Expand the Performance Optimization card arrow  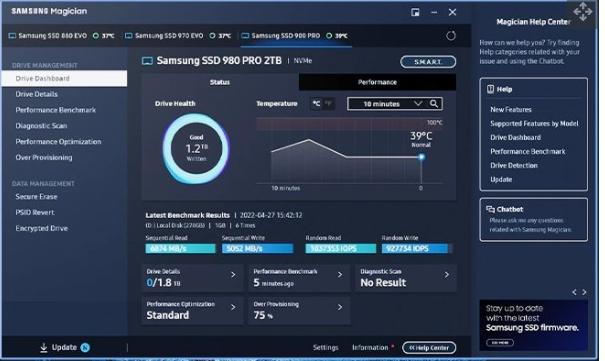click(233, 307)
